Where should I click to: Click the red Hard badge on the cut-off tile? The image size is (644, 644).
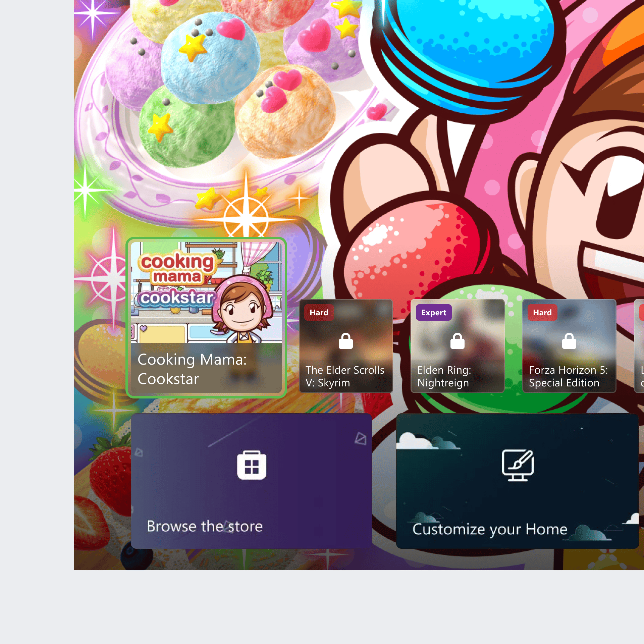641,313
